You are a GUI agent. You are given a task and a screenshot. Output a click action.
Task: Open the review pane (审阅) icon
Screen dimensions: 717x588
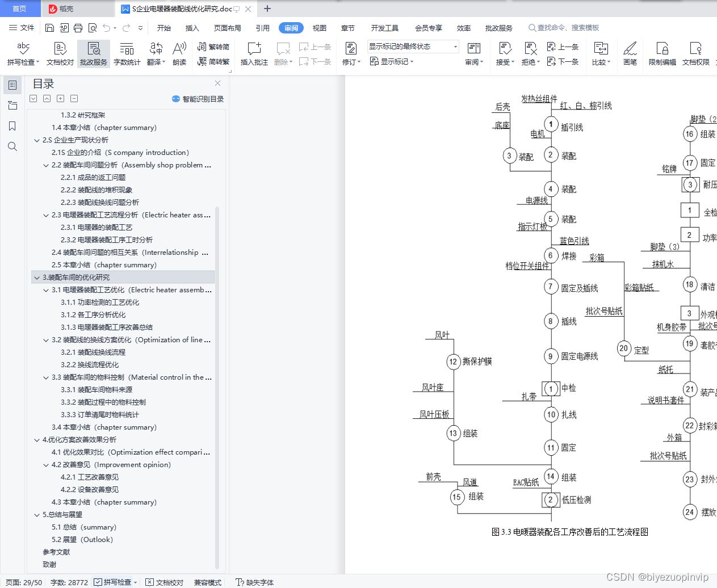point(474,54)
